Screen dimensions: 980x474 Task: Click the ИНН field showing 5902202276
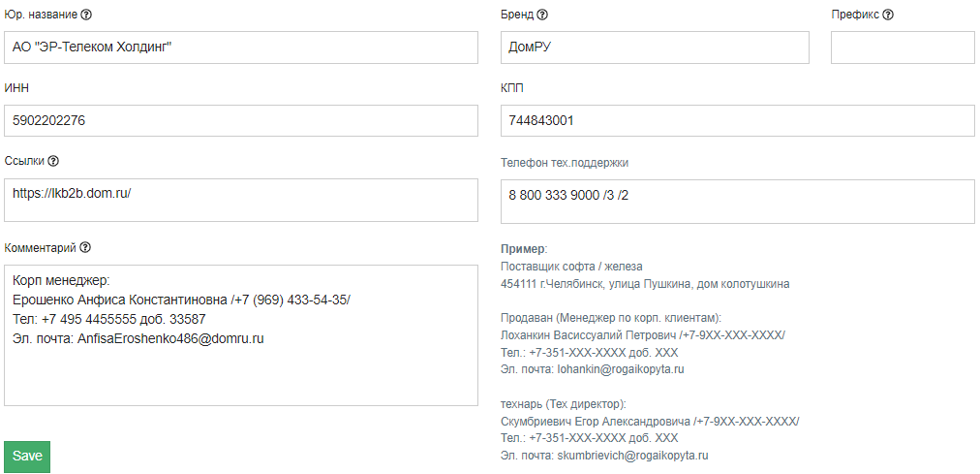pyautogui.click(x=241, y=121)
